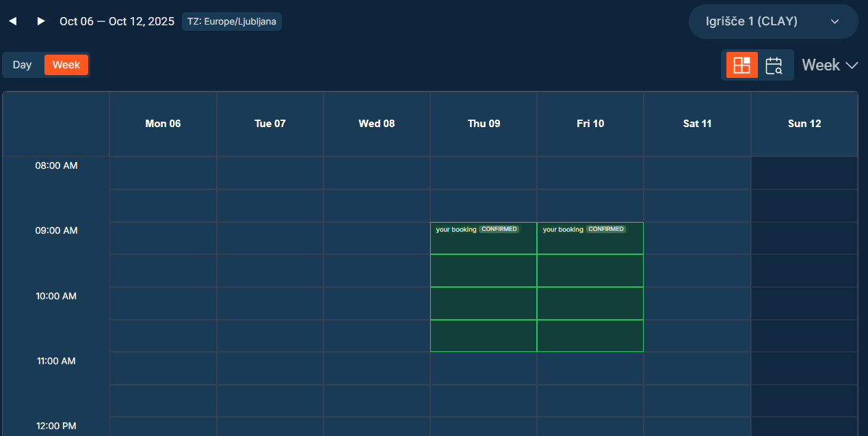Open your confirmed Thursday booking
This screenshot has height=436, width=868.
click(483, 287)
